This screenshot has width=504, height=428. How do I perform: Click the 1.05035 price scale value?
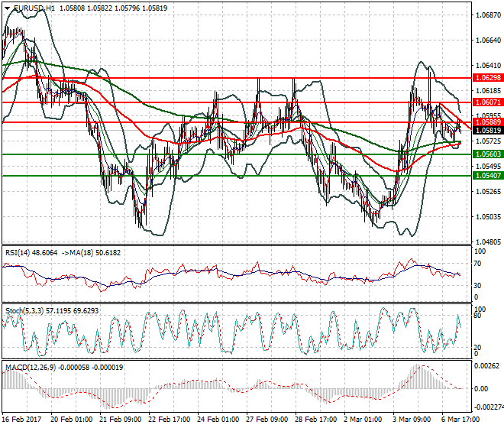488,216
